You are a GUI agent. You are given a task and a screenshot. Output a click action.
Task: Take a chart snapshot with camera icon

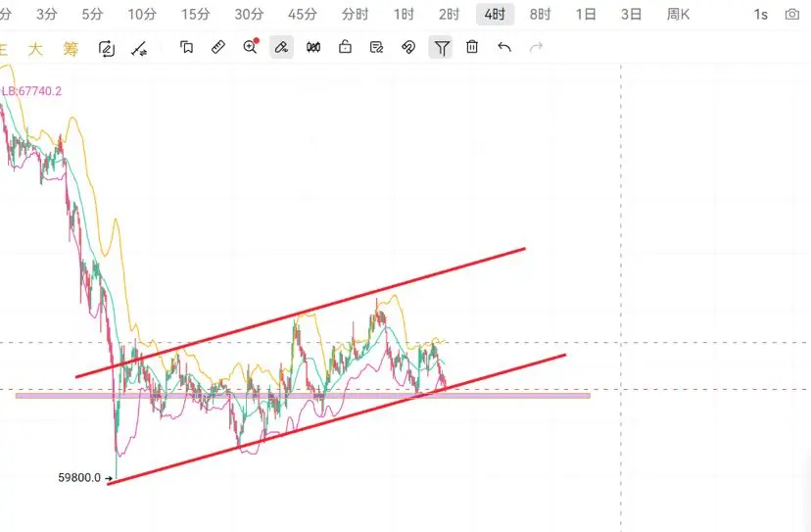pyautogui.click(x=791, y=15)
